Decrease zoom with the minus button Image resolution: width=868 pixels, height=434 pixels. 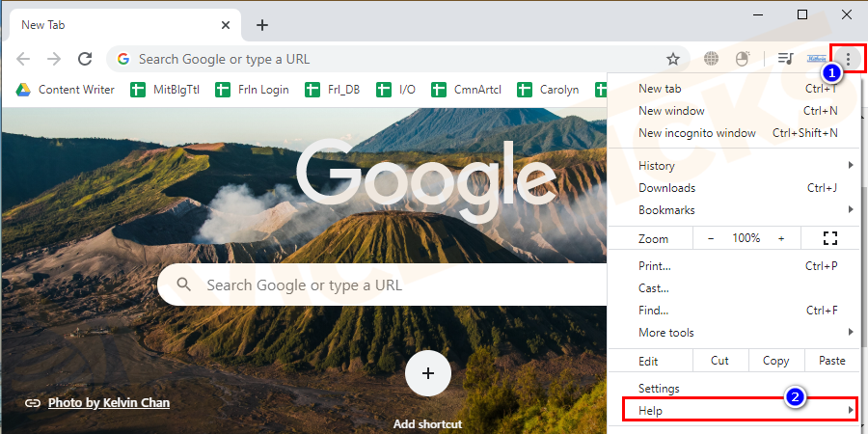coord(711,238)
